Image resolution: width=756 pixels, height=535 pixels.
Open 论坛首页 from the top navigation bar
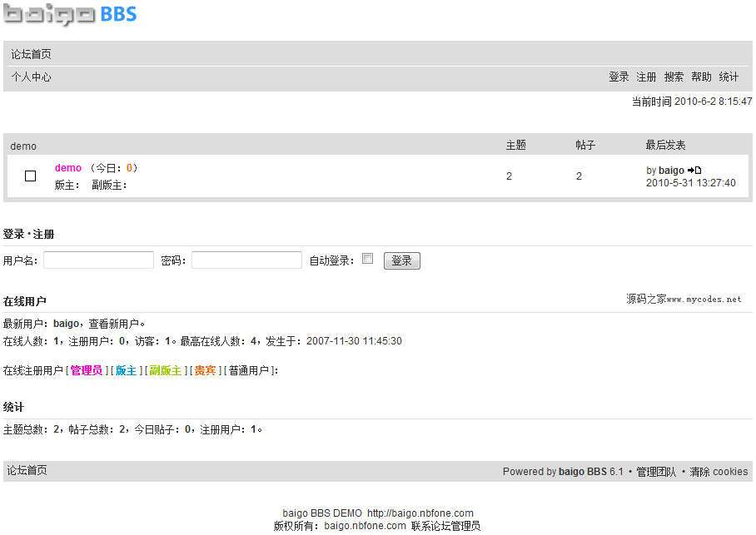(x=31, y=53)
